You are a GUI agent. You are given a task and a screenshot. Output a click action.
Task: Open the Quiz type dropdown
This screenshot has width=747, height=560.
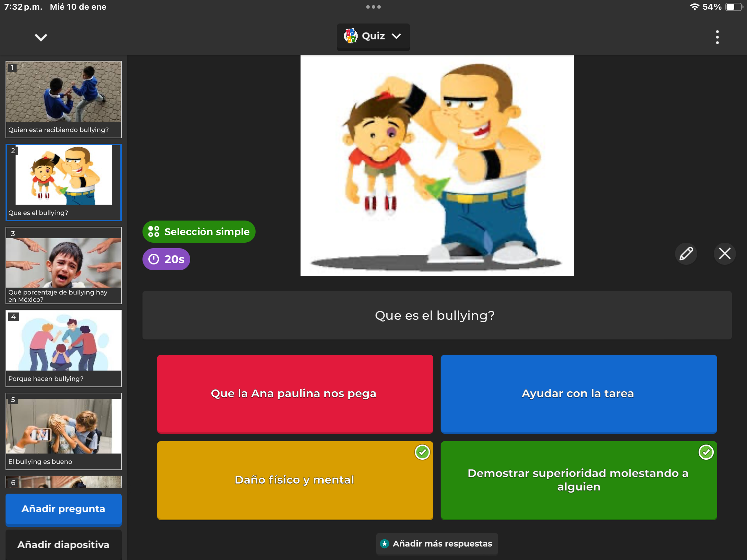pyautogui.click(x=396, y=36)
